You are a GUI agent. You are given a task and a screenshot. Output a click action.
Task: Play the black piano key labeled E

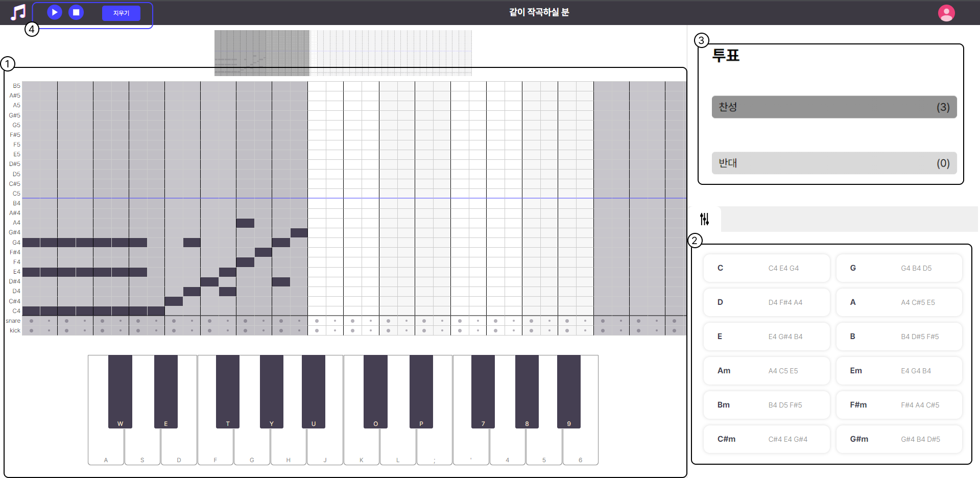coord(166,392)
